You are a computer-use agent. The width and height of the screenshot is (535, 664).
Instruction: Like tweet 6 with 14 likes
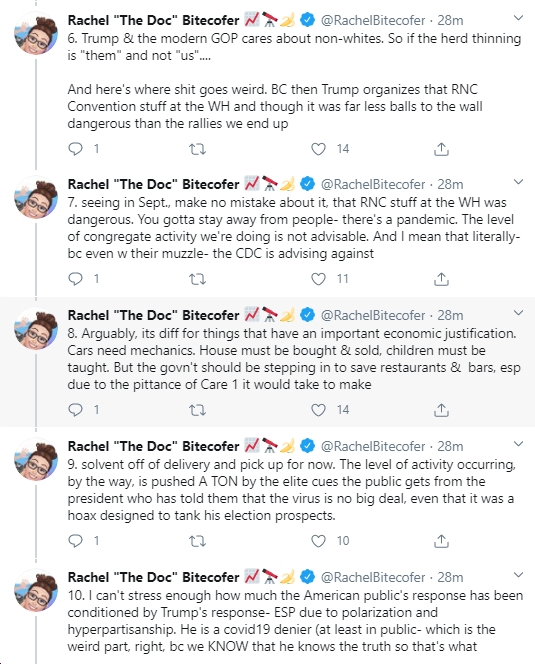coord(319,149)
